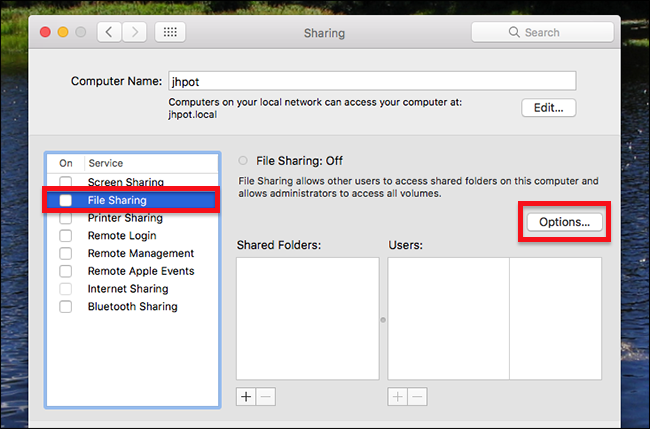The width and height of the screenshot is (650, 429).
Task: Click the Edit button for local hostname
Action: [x=548, y=108]
